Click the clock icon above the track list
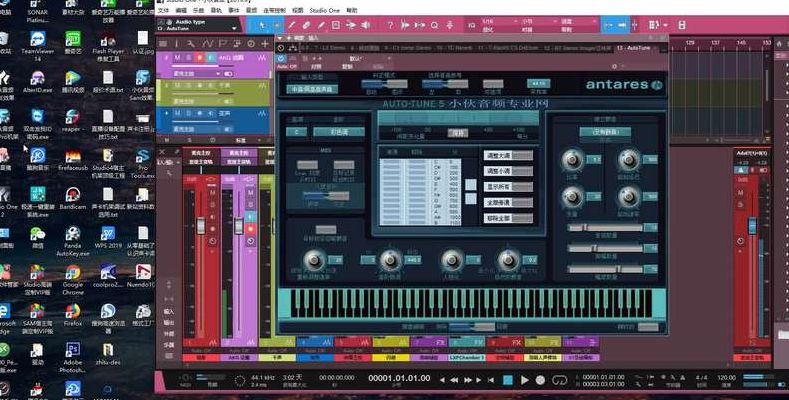The height and width of the screenshot is (400, 789). (x=251, y=44)
